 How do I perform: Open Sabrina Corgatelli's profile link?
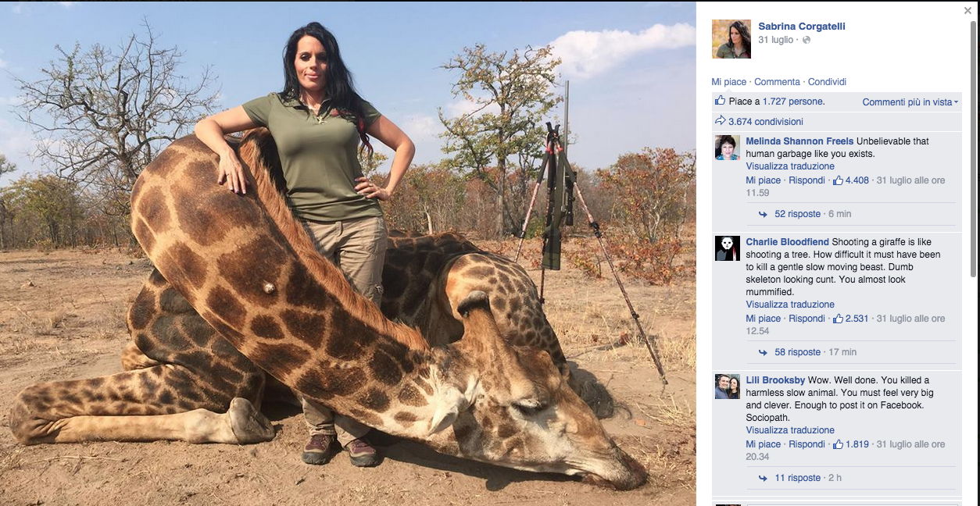[802, 26]
